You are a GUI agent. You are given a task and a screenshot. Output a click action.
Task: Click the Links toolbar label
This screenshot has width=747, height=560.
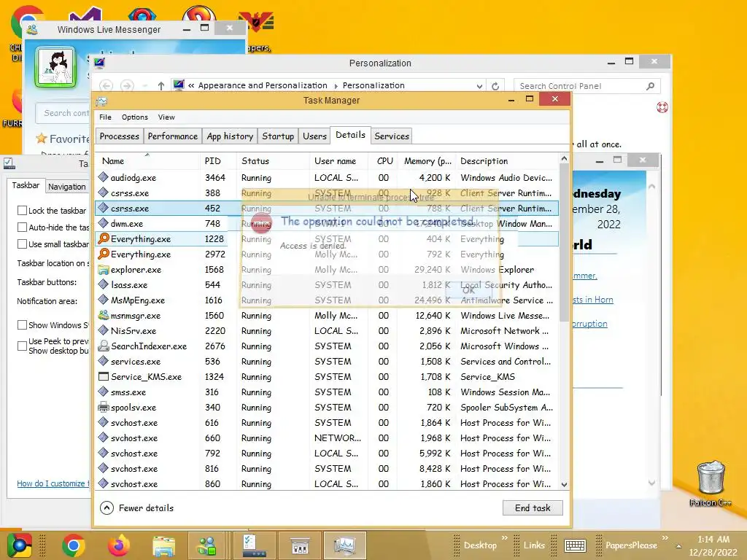(x=534, y=545)
